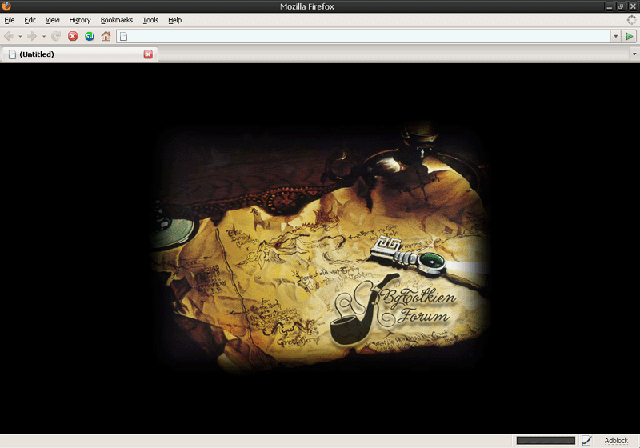Click the status bar progress meter

pyautogui.click(x=545, y=441)
